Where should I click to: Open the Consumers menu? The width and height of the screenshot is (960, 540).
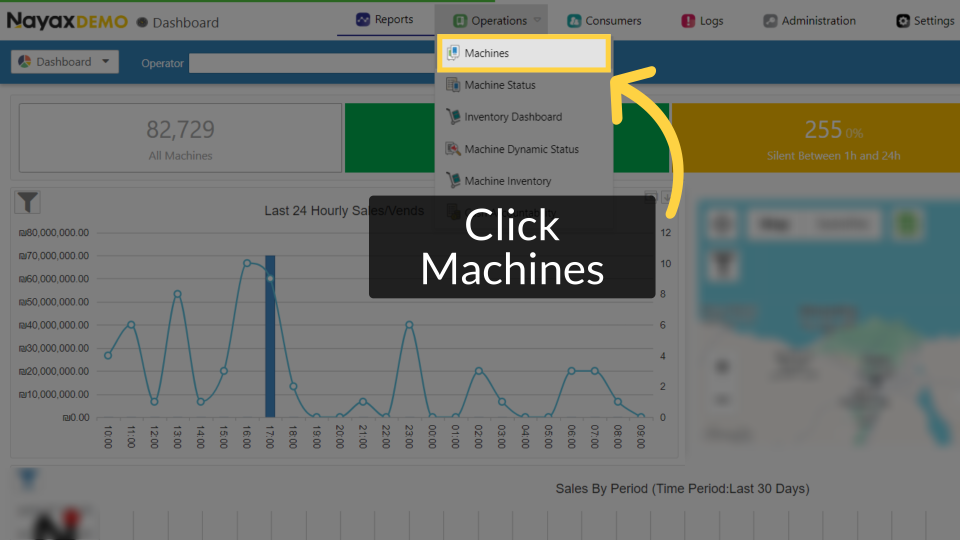pos(604,20)
